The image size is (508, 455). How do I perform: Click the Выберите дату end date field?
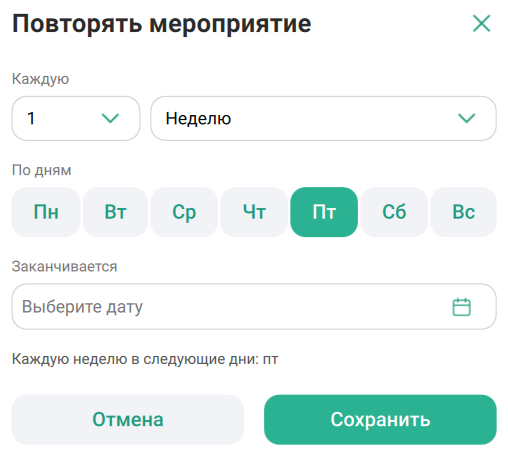(x=254, y=307)
